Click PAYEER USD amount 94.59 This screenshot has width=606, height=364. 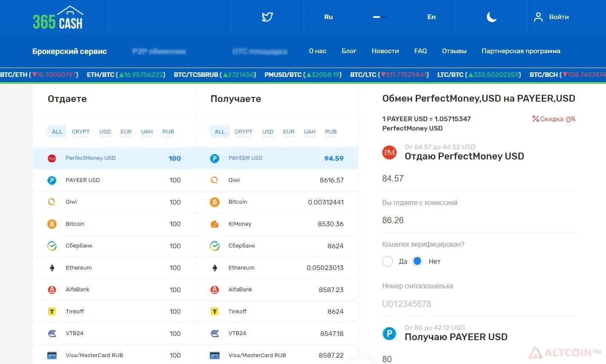tap(334, 158)
